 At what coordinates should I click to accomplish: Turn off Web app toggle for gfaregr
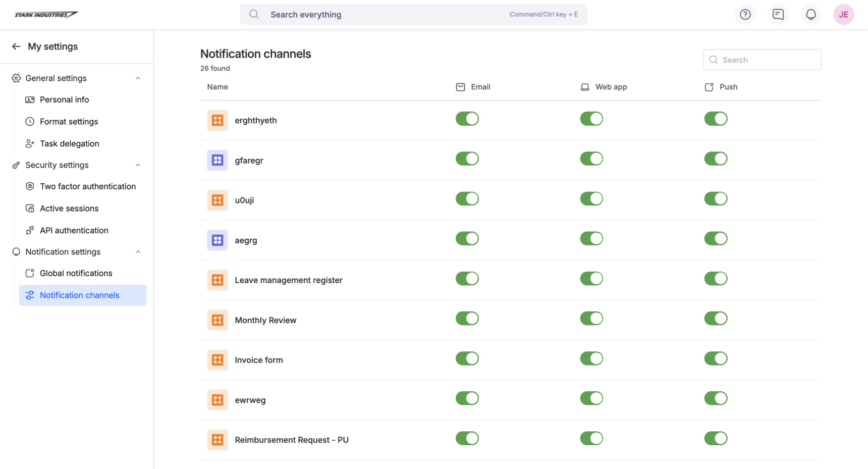coord(591,159)
